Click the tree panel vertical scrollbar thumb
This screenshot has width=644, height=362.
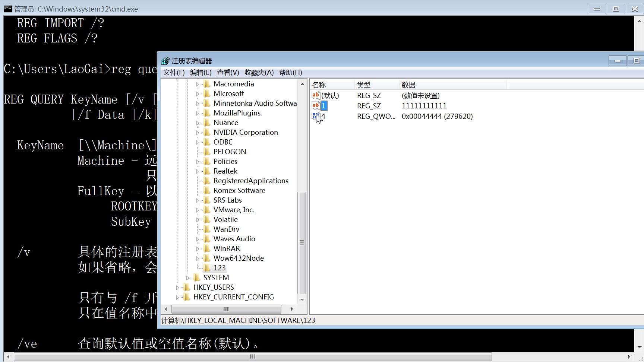(x=302, y=242)
